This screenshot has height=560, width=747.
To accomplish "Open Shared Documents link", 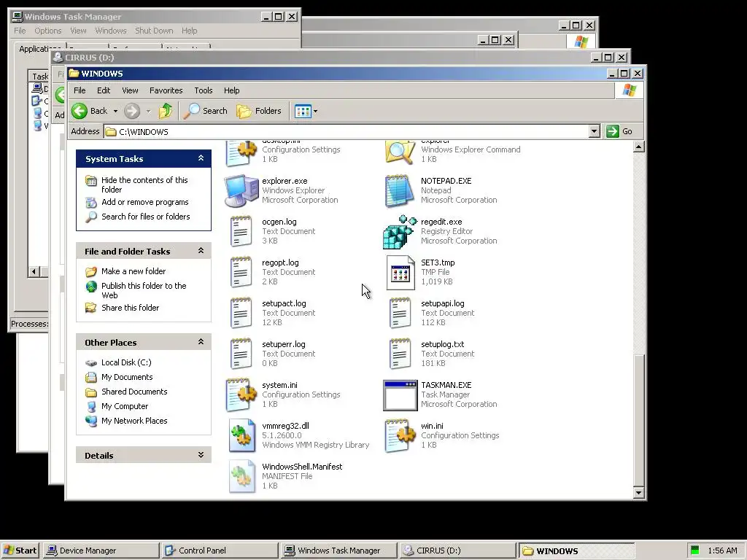I will pyautogui.click(x=126, y=392).
